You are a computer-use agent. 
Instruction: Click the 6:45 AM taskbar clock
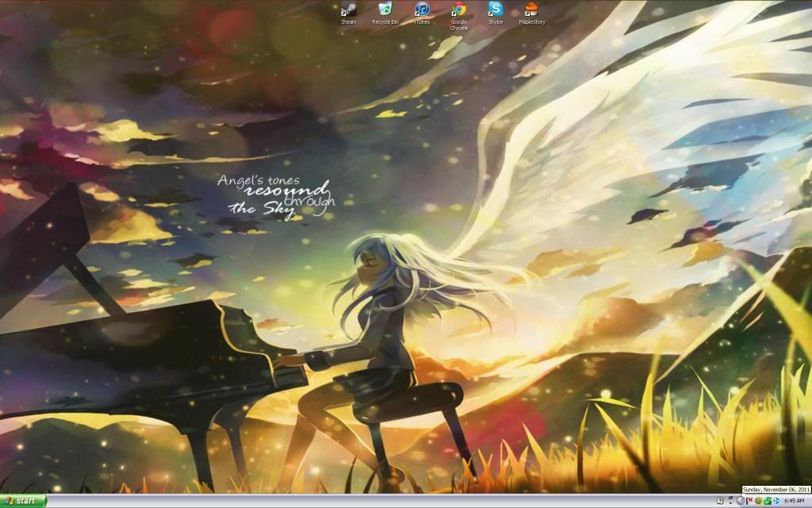(794, 501)
